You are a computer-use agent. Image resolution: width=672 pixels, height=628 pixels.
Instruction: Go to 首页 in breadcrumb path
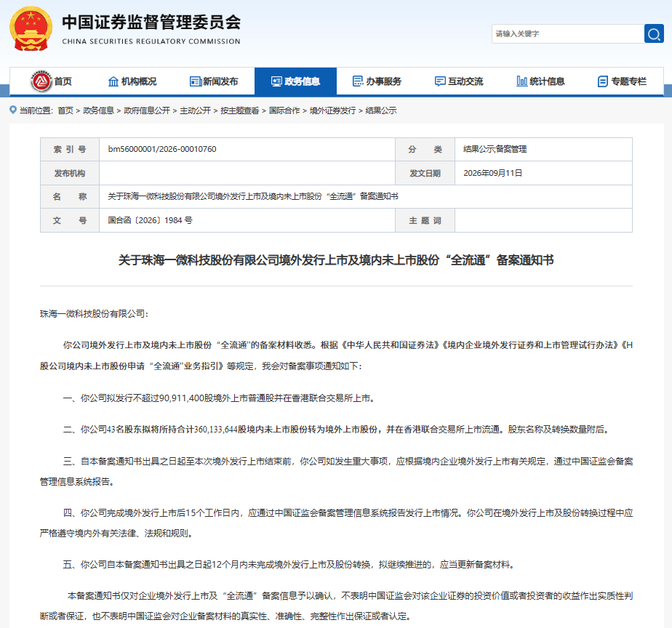pyautogui.click(x=65, y=110)
